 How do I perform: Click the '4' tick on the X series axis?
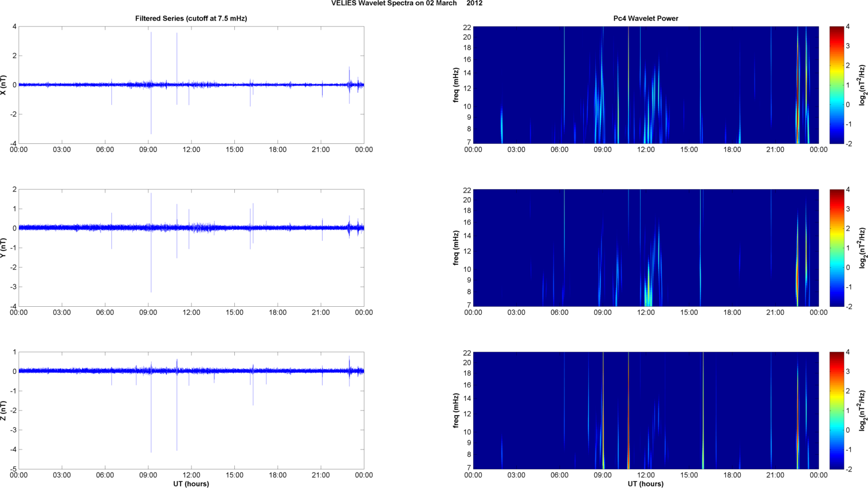click(15, 26)
